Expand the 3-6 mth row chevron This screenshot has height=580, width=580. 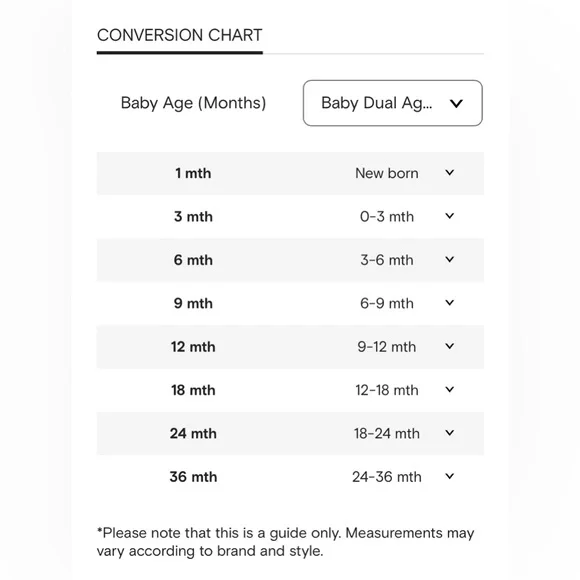pos(449,260)
